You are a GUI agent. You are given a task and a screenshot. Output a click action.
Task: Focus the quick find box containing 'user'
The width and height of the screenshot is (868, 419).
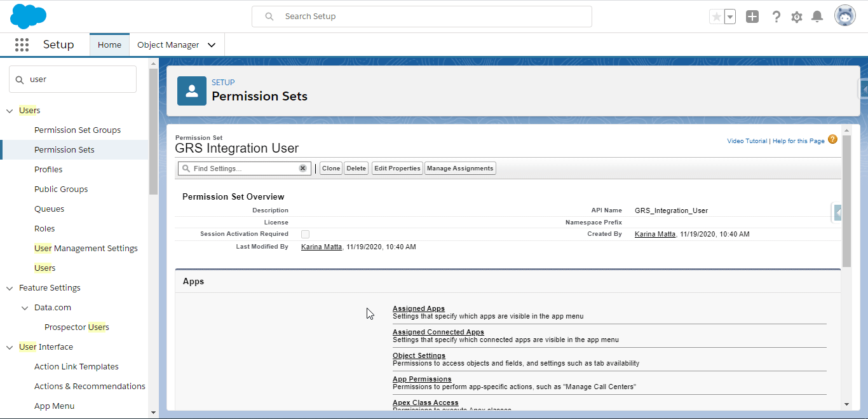(72, 79)
